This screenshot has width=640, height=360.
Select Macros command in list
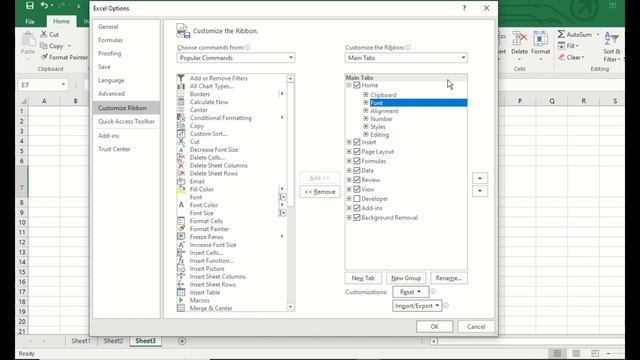(199, 300)
